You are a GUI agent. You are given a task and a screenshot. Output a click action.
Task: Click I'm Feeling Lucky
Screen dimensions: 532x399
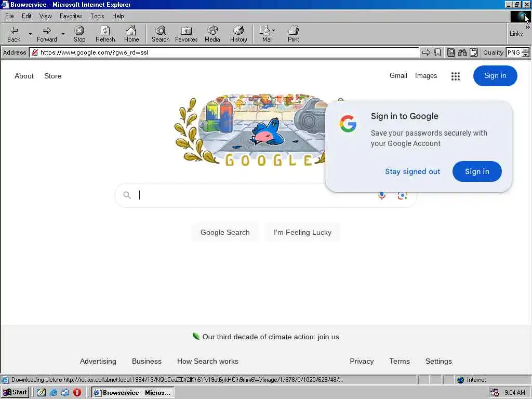302,232
